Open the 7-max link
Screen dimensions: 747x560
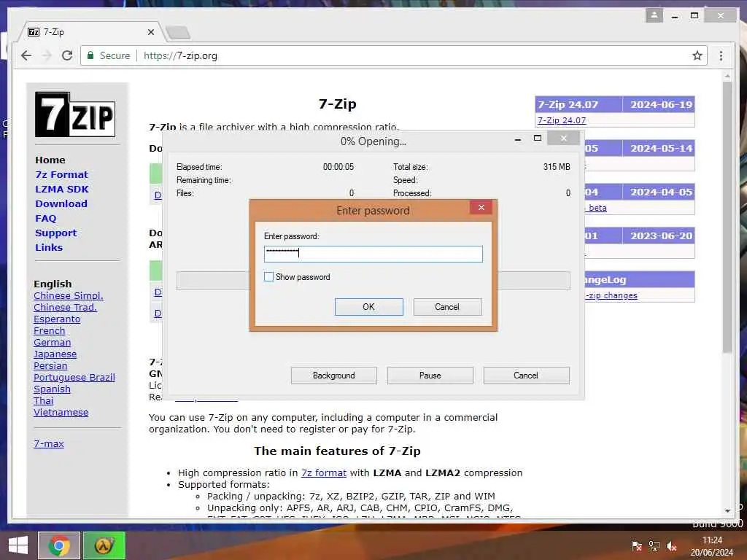pos(49,444)
